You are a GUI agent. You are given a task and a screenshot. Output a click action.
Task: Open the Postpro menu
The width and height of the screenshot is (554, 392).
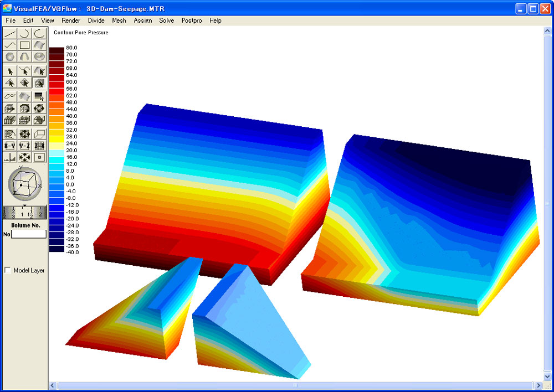[192, 20]
